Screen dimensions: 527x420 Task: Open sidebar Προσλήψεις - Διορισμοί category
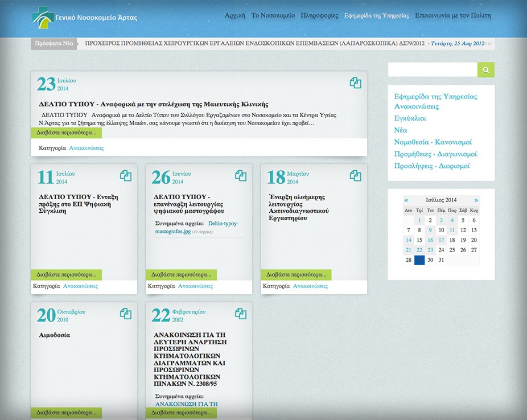click(432, 166)
